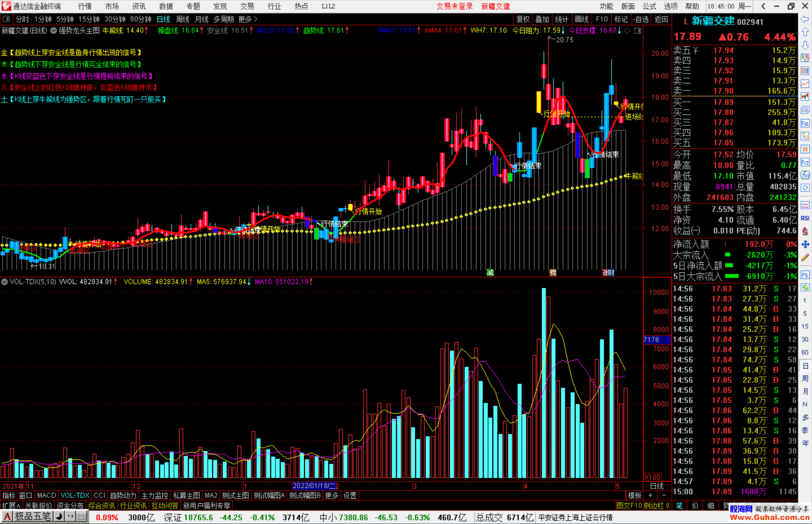Click the F10 sidebar icon
812x524 pixels.
pos(805,123)
